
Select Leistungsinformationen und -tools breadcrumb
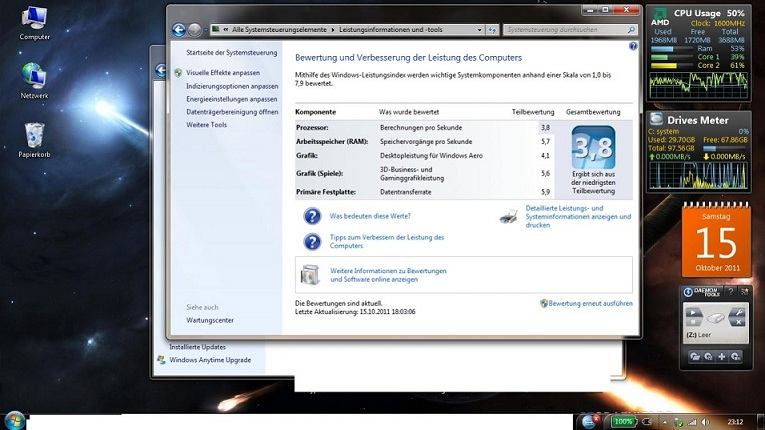pos(390,30)
